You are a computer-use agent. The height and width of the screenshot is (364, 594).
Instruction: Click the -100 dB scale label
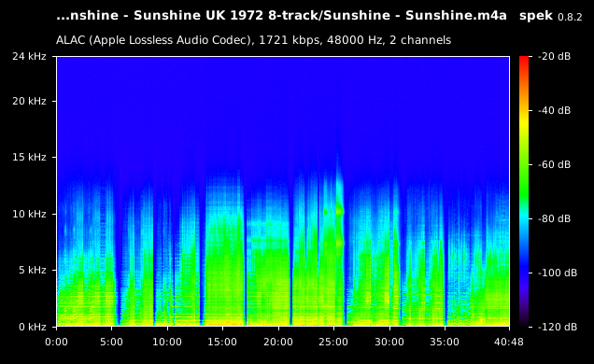[x=558, y=273]
